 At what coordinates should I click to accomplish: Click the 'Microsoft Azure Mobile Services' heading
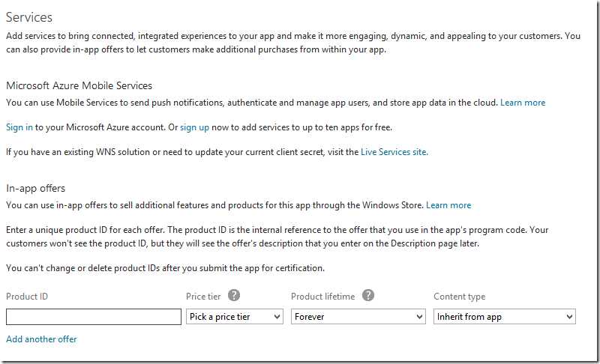click(x=79, y=85)
